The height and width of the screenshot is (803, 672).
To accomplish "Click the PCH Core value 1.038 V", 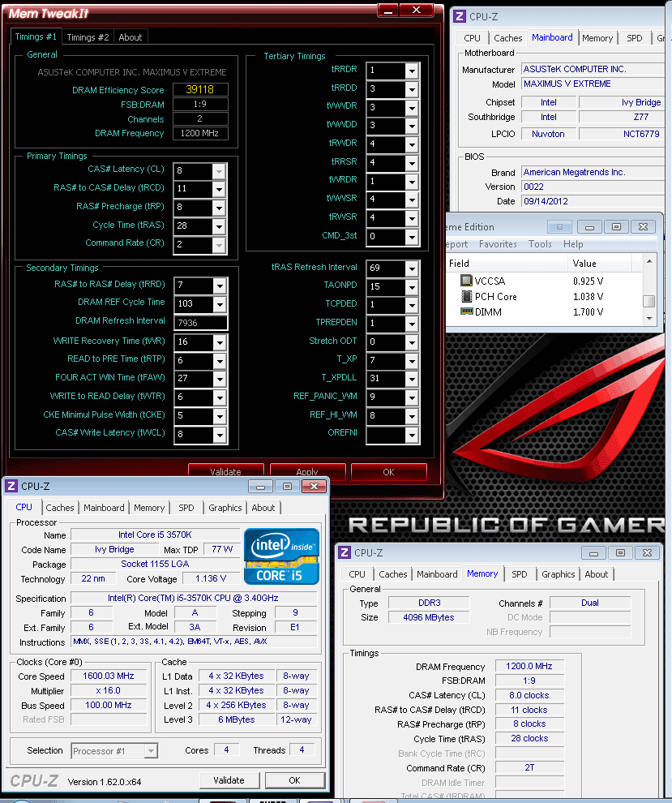I will (588, 297).
